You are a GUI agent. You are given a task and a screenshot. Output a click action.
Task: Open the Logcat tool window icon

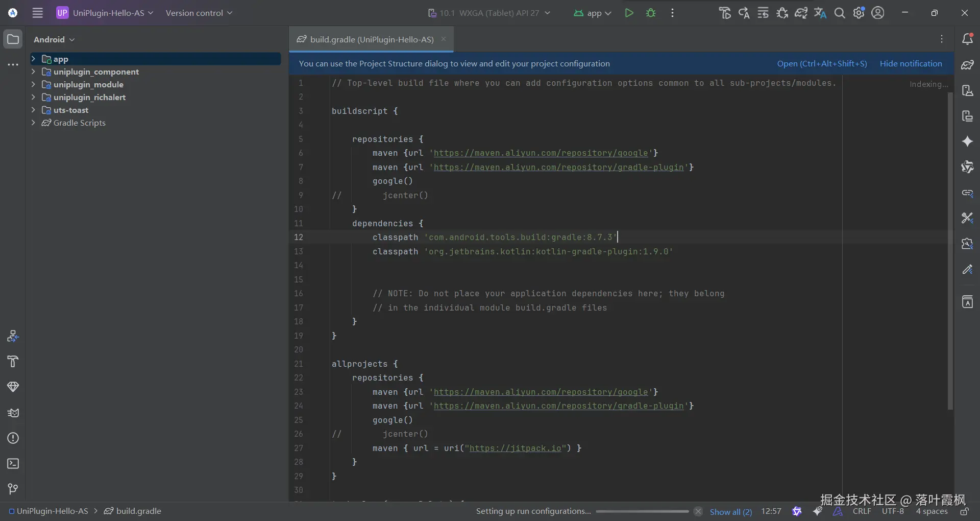pos(13,413)
